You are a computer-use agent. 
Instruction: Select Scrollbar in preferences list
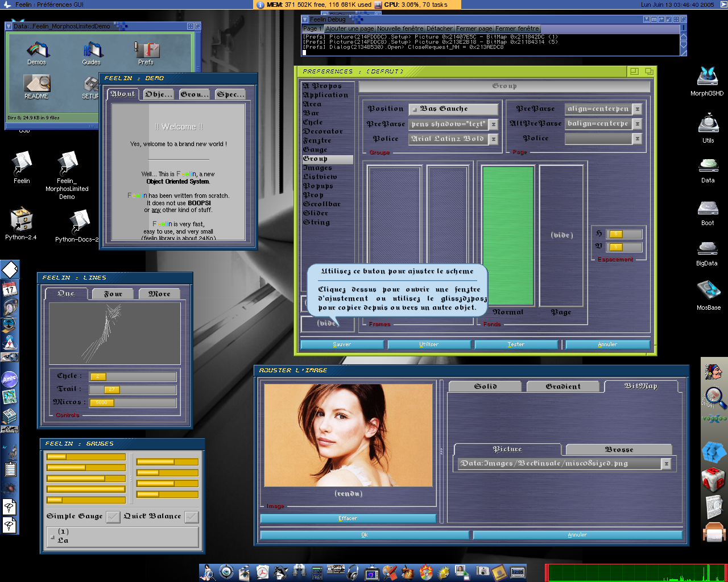(x=322, y=204)
